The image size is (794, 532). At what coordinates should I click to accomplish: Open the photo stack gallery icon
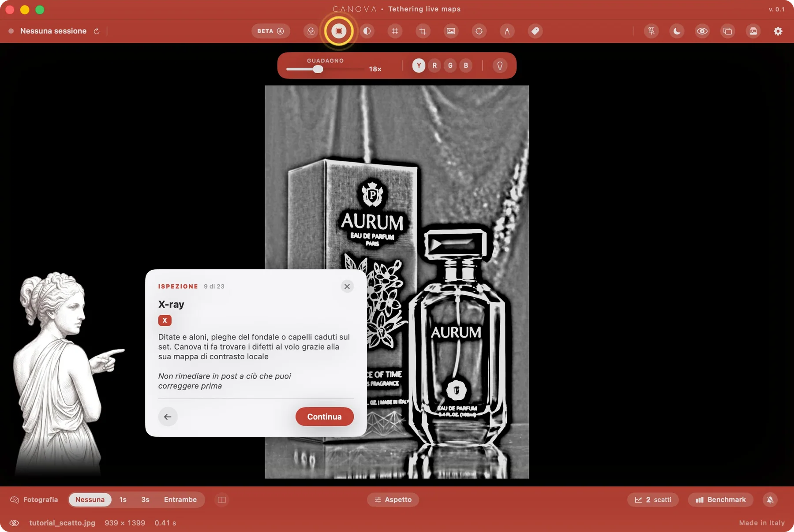coord(753,31)
